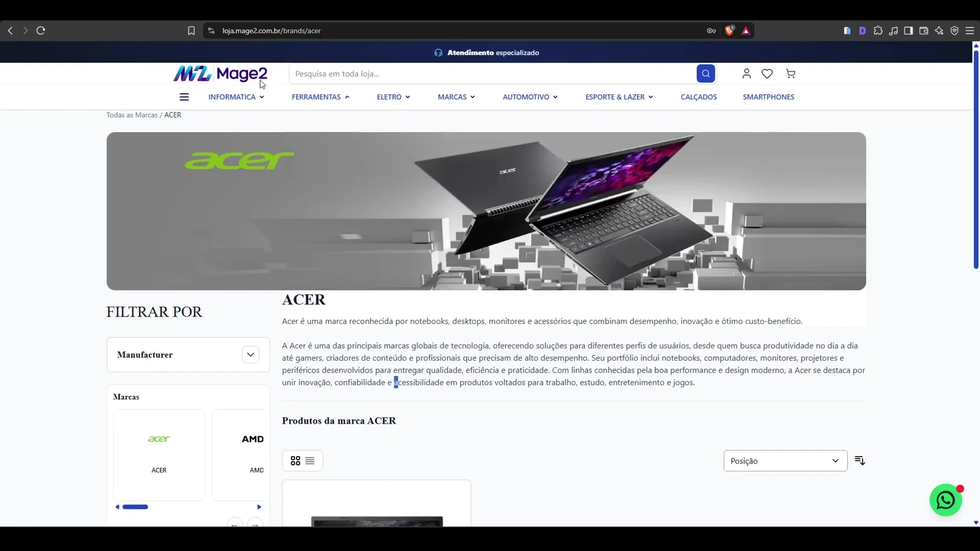Open the Brave Wallet icon

924,31
